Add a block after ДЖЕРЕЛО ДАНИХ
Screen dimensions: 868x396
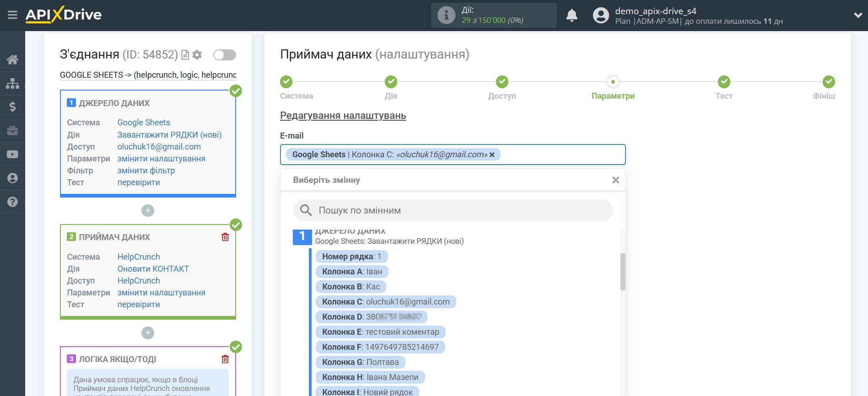148,210
